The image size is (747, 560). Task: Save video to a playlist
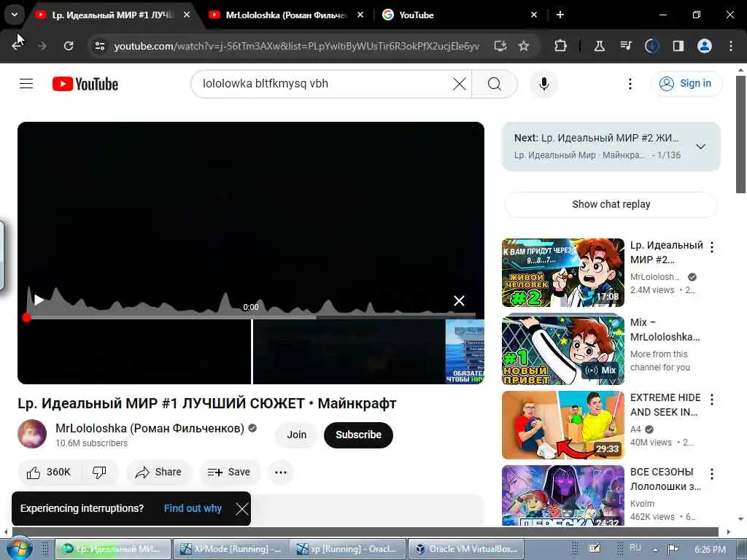pos(230,472)
